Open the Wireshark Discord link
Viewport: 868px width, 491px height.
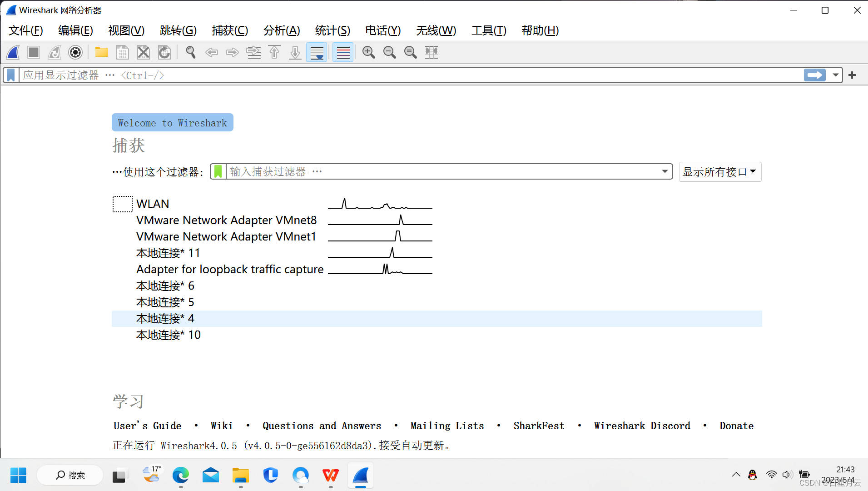point(642,426)
